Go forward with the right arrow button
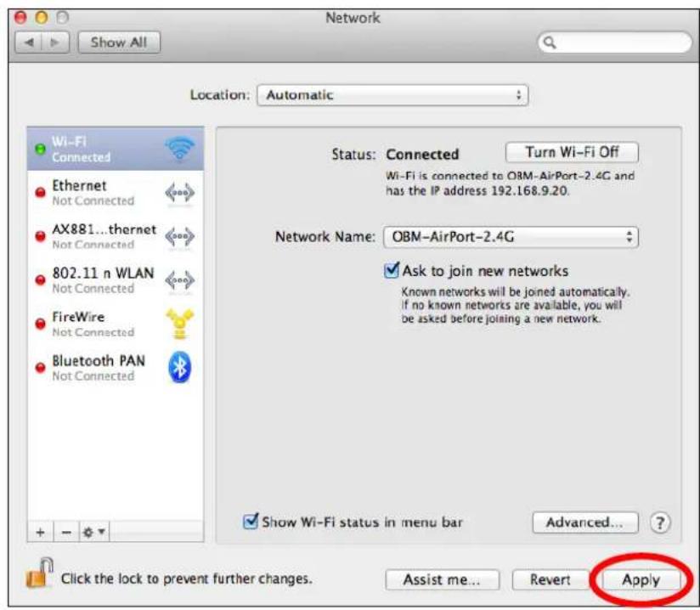700x610 pixels. pyautogui.click(x=55, y=42)
